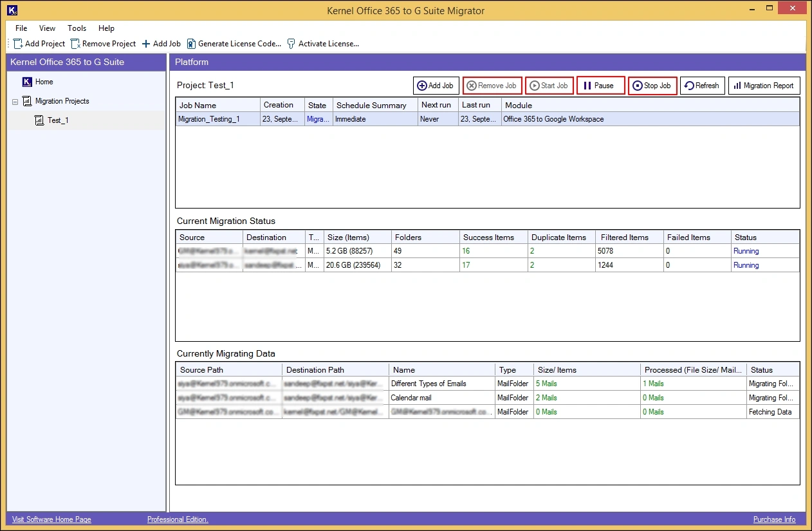Open Generate License Code from toolbar
This screenshot has height=531, width=812.
(x=234, y=44)
